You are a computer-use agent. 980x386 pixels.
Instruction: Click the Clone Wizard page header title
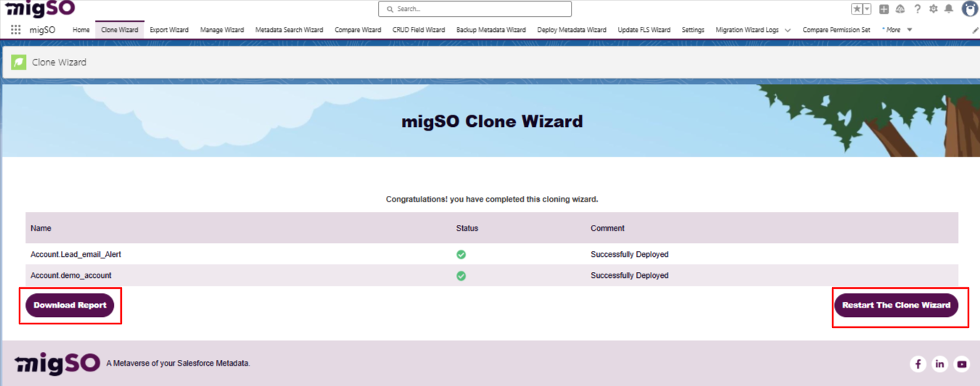tap(59, 62)
